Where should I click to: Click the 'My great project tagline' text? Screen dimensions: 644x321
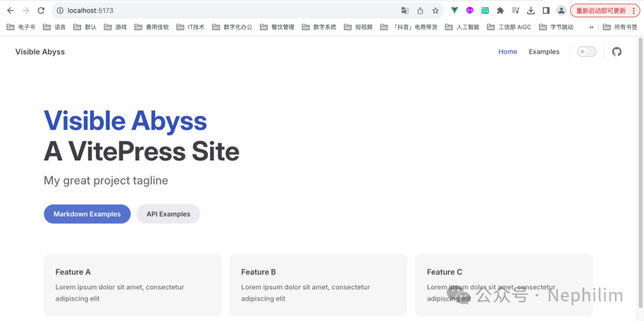(x=106, y=180)
